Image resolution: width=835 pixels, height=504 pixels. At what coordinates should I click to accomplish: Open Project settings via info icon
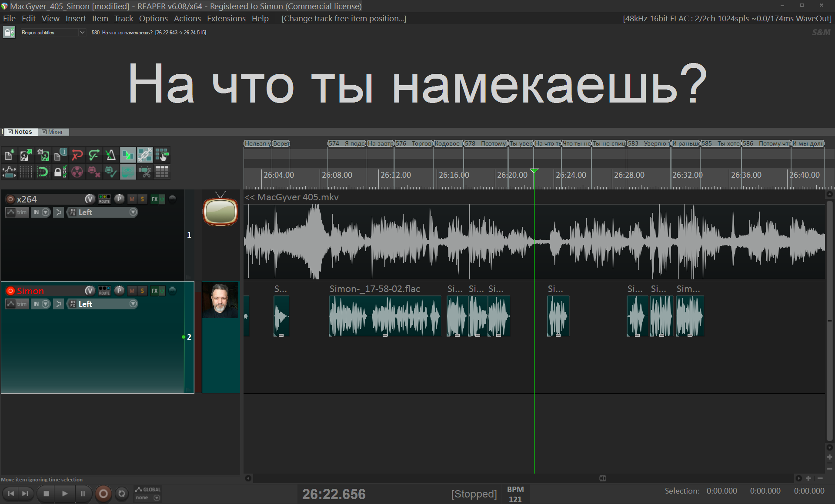coord(60,155)
